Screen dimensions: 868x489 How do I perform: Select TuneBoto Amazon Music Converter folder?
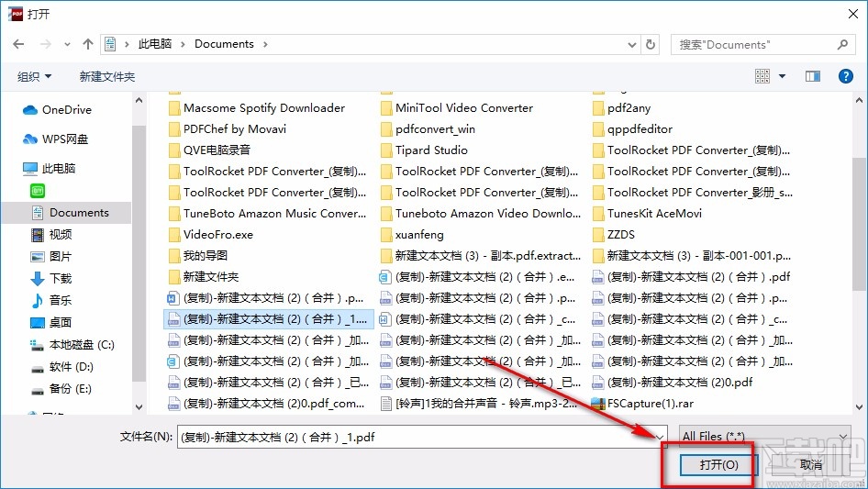click(267, 213)
